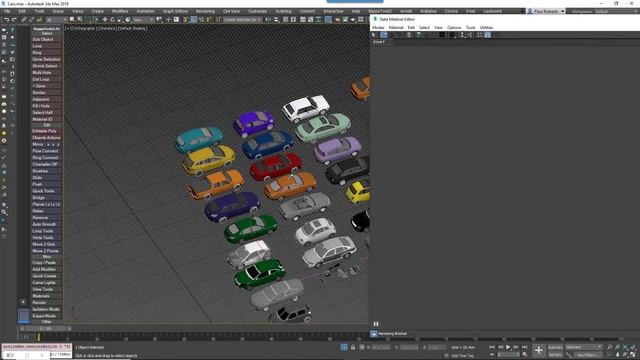
Task: Toggle the Snaps Toggle icon
Action: pos(185,20)
